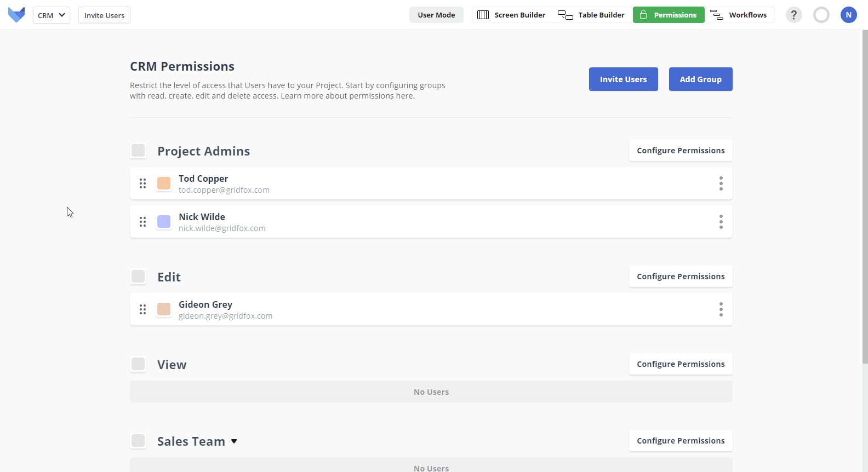Open Tod Copper's three-dot options menu
Viewport: 868px width, 472px height.
tap(721, 183)
